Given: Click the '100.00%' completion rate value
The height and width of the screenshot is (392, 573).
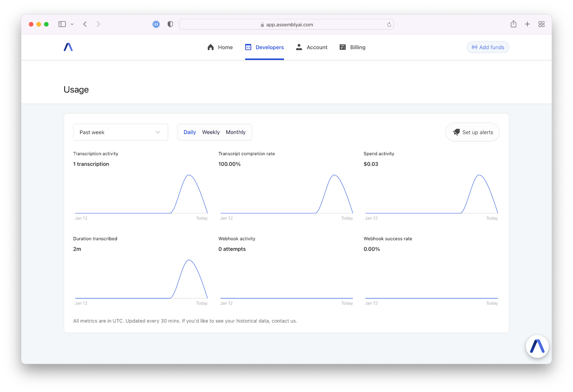Looking at the screenshot, I should tap(230, 164).
